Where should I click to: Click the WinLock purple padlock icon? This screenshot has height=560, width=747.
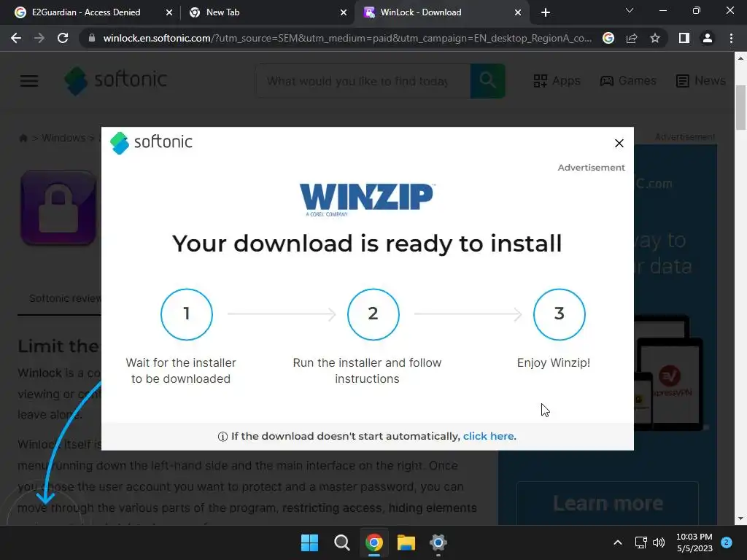(58, 208)
